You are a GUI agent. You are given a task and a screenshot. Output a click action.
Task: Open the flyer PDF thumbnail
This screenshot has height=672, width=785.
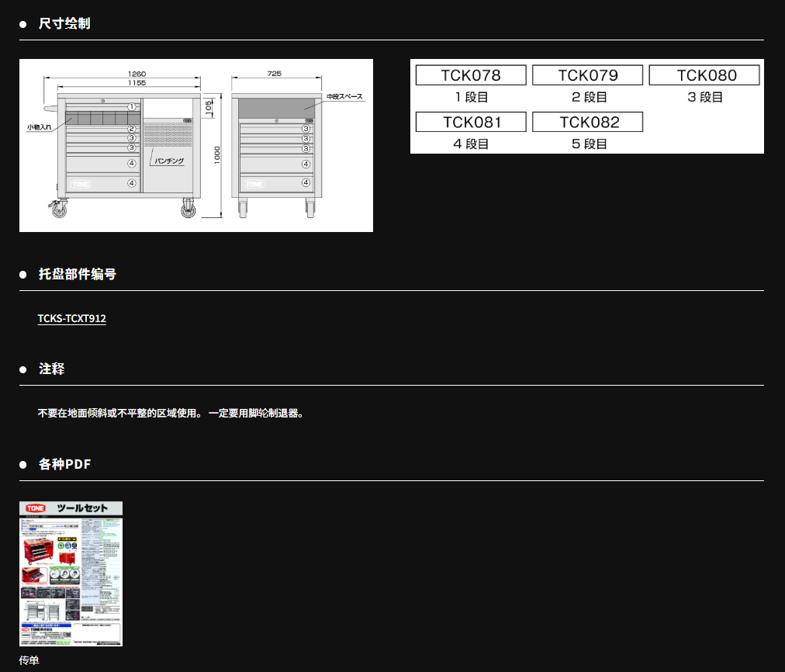[71, 573]
